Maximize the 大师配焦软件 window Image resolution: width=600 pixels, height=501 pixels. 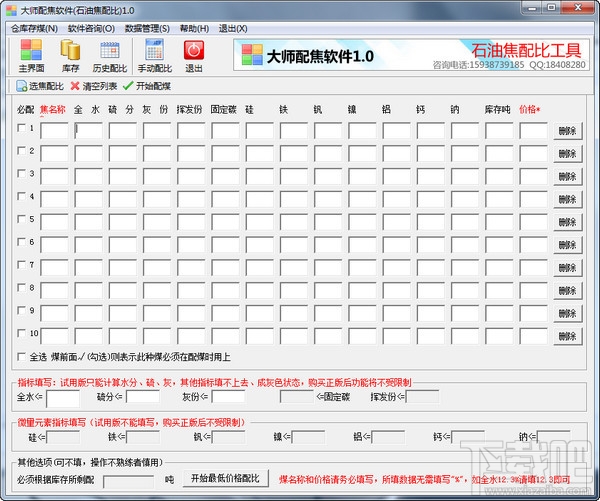[x=552, y=8]
